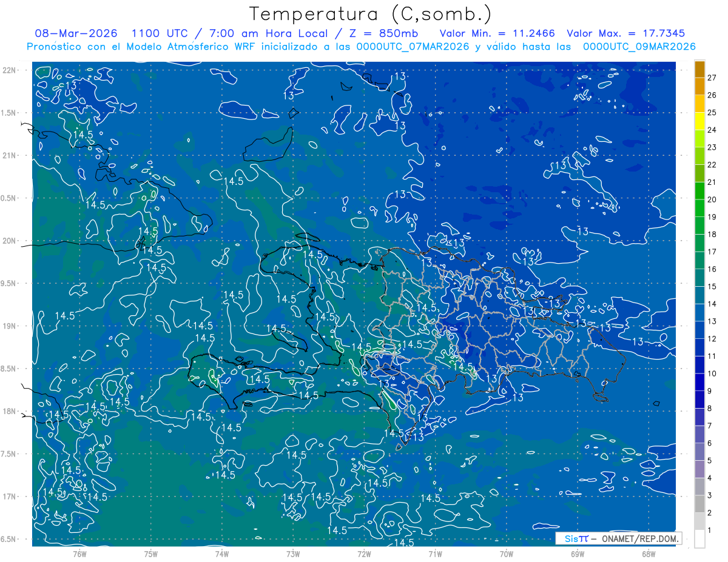728x562 pixels.
Task: Click the '21N' latitude axis label
Action: [x=10, y=155]
